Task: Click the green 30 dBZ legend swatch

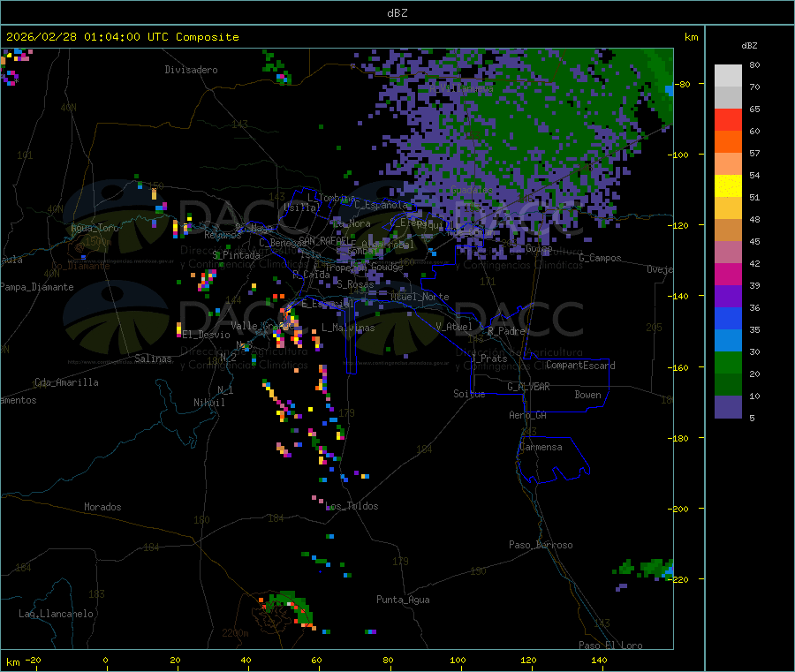Action: [x=728, y=362]
